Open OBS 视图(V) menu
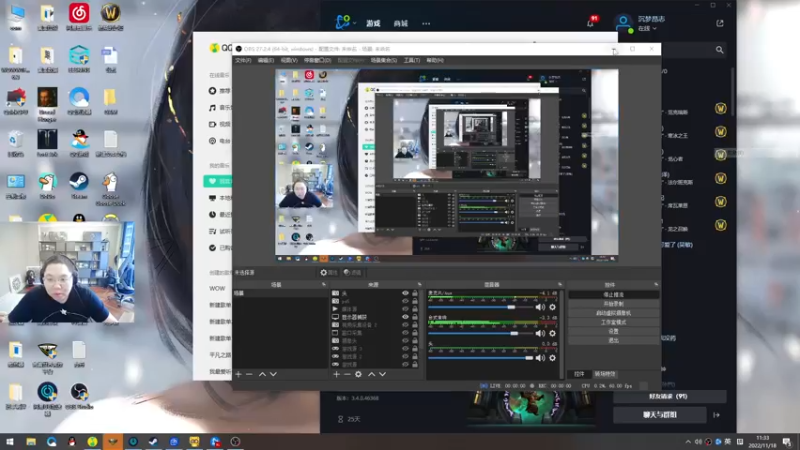The height and width of the screenshot is (450, 800). (x=289, y=60)
